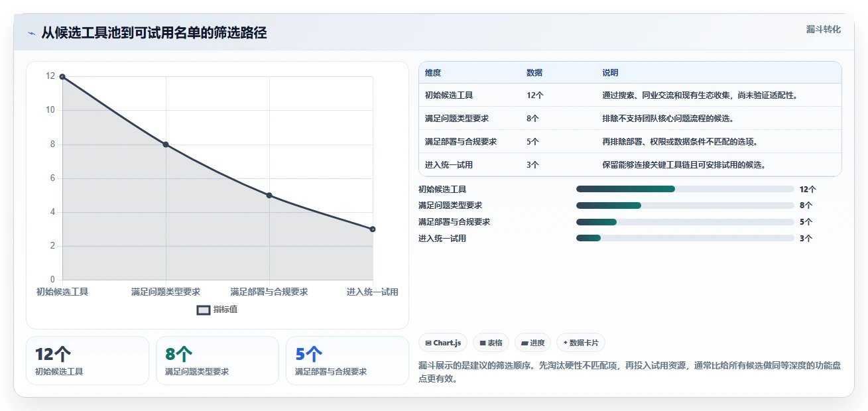Click table cell 满足问题类型要求
868x411 pixels.
click(x=457, y=119)
